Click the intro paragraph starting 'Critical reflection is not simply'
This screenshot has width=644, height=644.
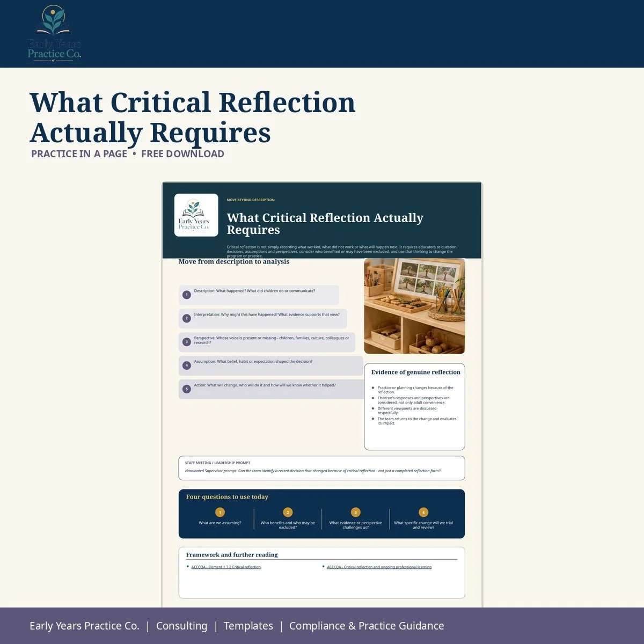341,252
